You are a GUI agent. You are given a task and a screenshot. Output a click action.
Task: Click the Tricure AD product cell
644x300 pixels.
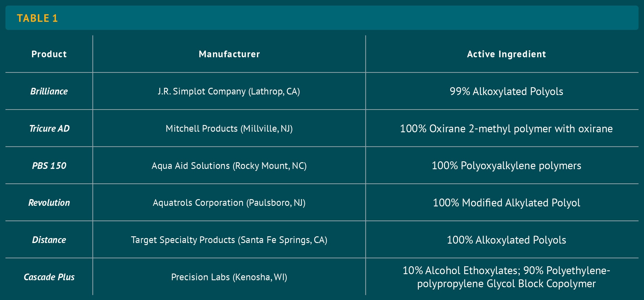click(x=49, y=128)
